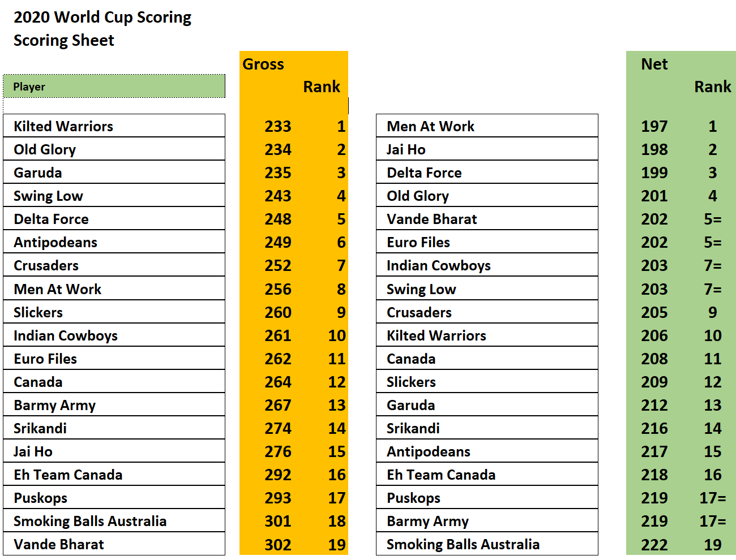Click the net score 212

coord(654,405)
